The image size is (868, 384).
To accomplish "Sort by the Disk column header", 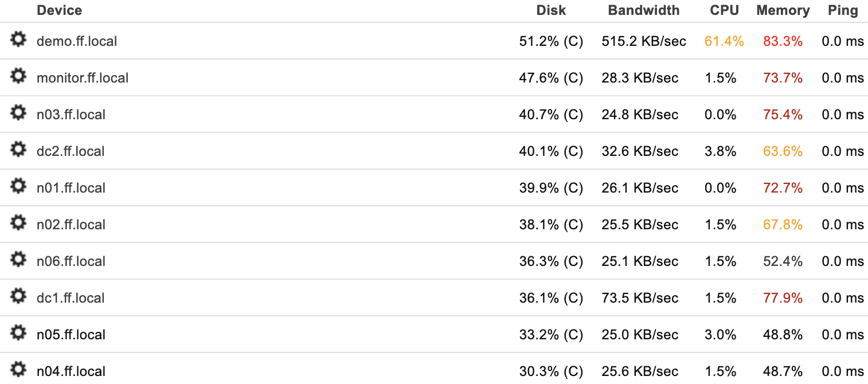I will coord(551,10).
